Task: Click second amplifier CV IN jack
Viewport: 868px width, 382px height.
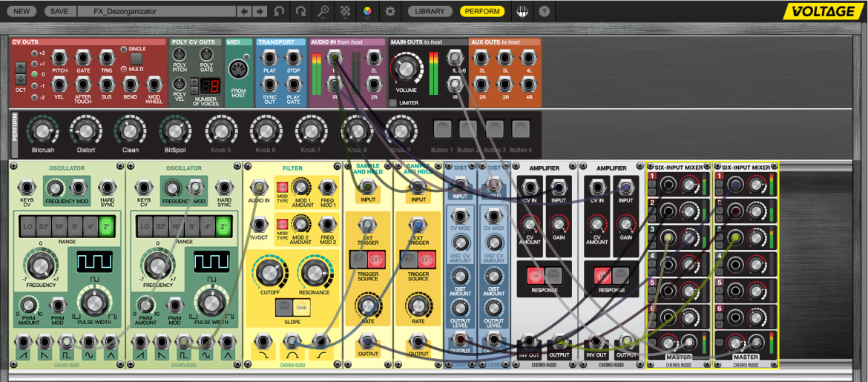Action: coord(596,188)
